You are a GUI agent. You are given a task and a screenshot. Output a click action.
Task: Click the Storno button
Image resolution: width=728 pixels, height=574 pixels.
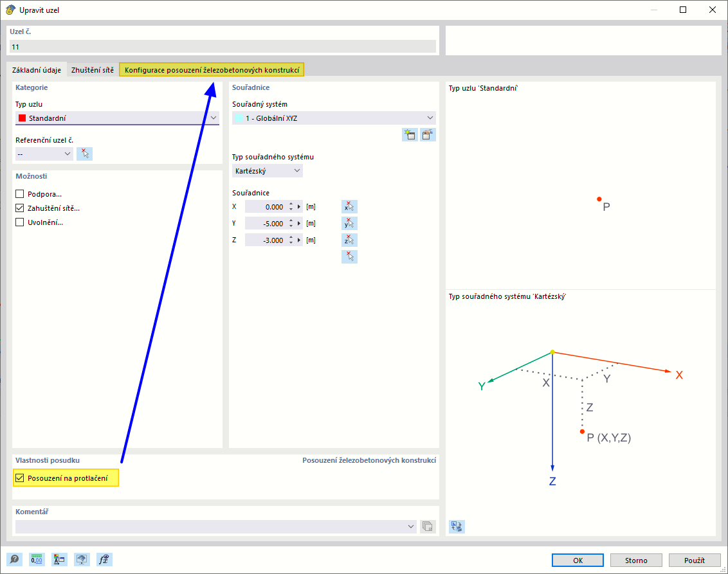pos(636,560)
